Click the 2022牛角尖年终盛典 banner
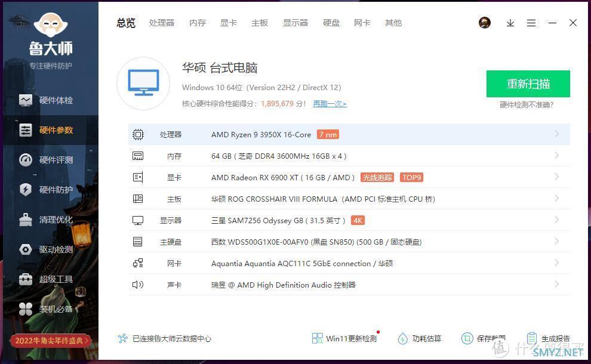 (x=51, y=341)
